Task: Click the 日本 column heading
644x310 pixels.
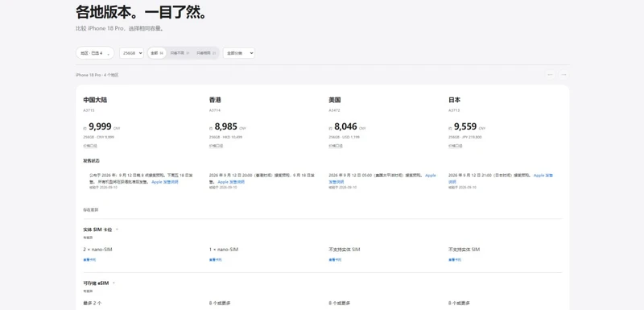Action: tap(455, 100)
